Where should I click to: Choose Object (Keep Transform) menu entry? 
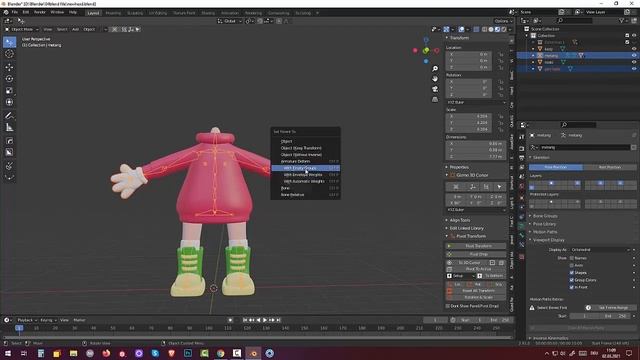[306, 148]
